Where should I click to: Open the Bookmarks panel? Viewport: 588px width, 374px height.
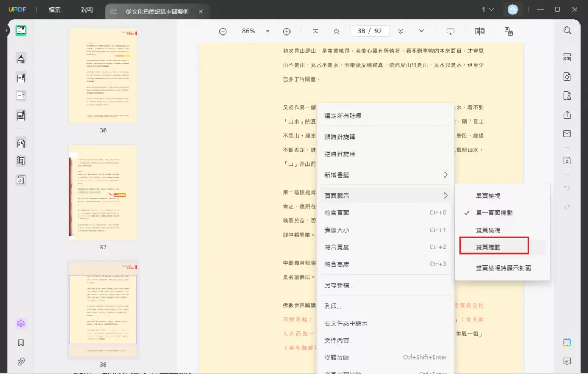21,342
